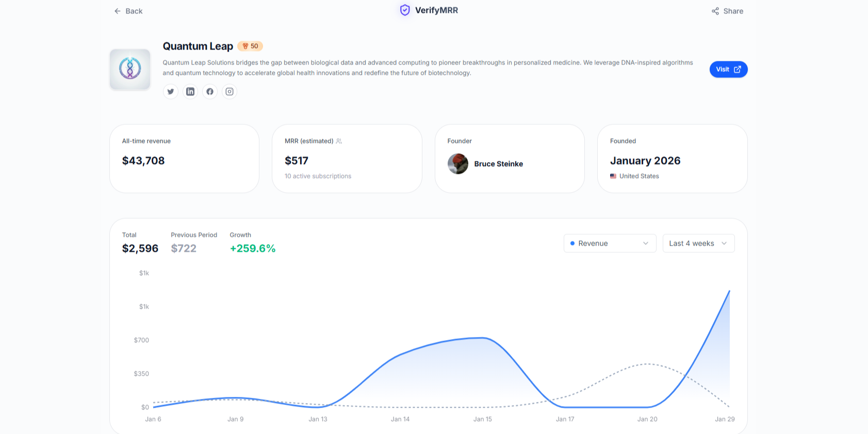
Task: Click the VerifyMRR title text
Action: click(x=436, y=10)
